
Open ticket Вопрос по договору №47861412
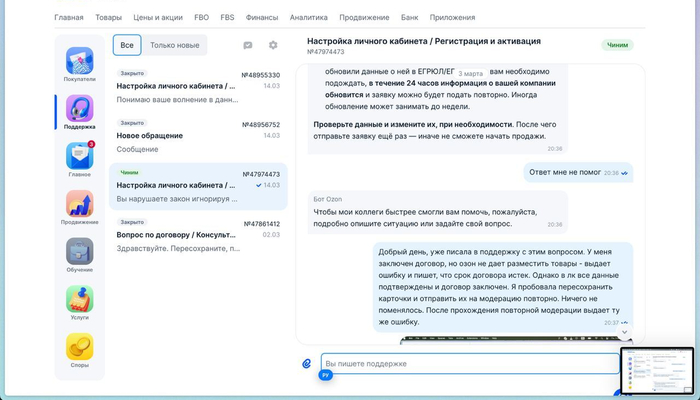point(198,235)
